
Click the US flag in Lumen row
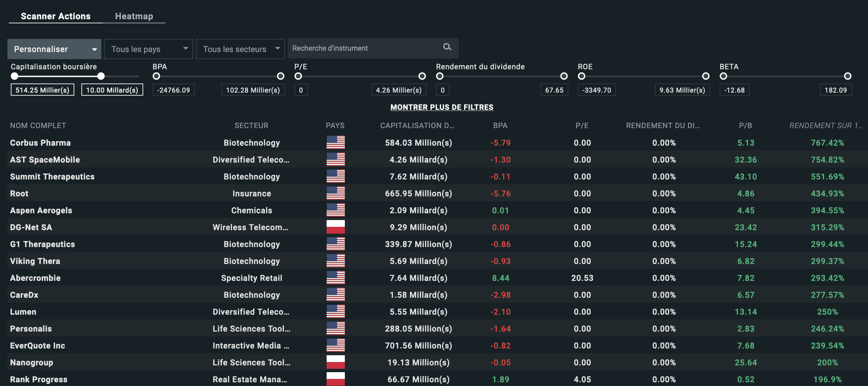pyautogui.click(x=335, y=311)
